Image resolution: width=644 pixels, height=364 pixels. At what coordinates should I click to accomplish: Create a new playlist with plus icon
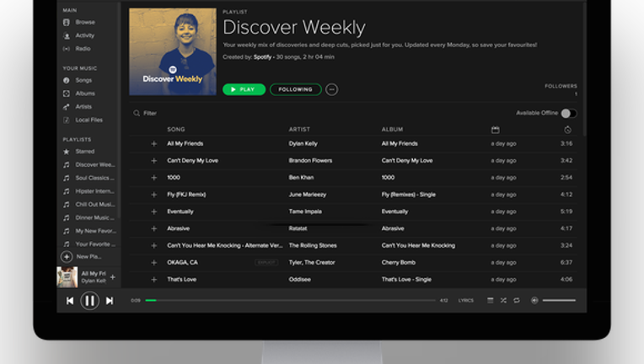pyautogui.click(x=67, y=257)
